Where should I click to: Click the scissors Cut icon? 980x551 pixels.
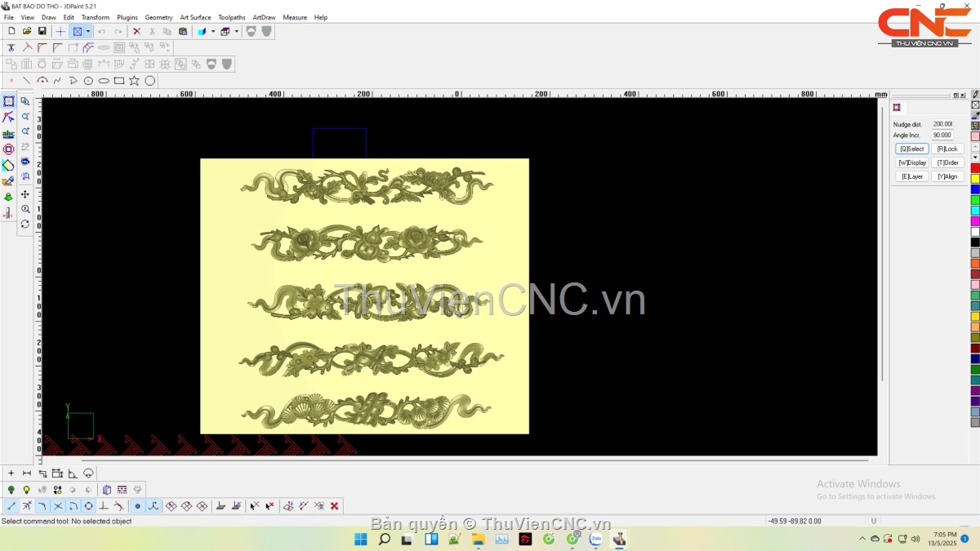pyautogui.click(x=152, y=31)
